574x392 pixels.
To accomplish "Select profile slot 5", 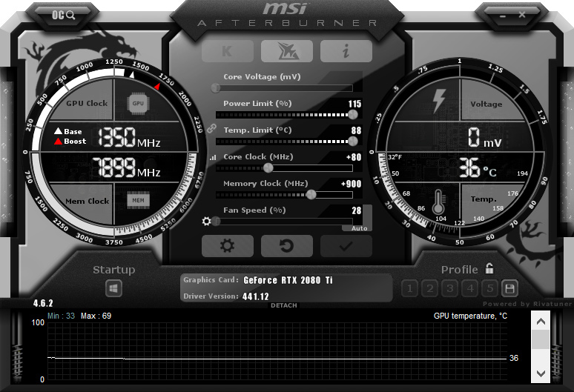I will point(489,288).
